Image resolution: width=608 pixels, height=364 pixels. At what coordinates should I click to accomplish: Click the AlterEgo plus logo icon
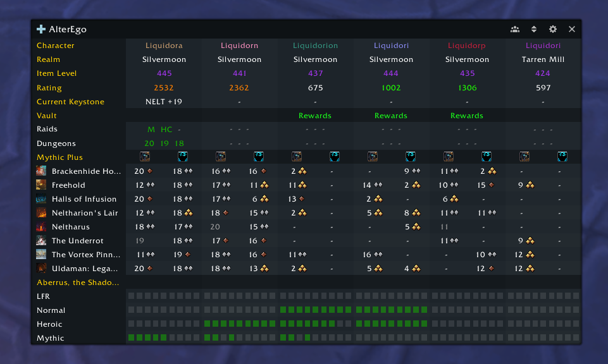(x=41, y=28)
